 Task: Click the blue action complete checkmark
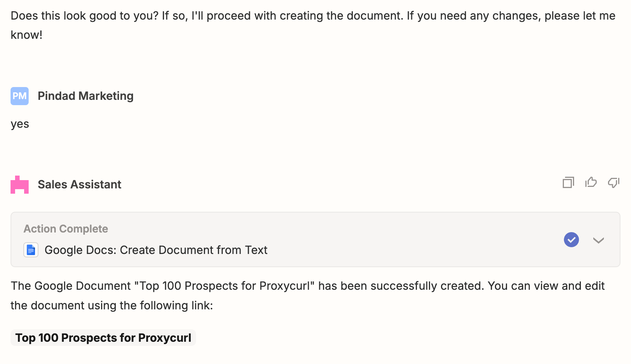point(571,240)
